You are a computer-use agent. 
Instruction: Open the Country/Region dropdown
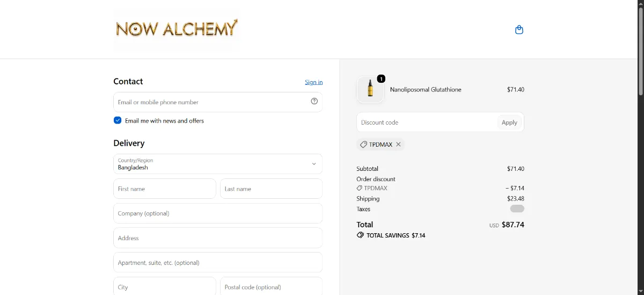point(218,164)
